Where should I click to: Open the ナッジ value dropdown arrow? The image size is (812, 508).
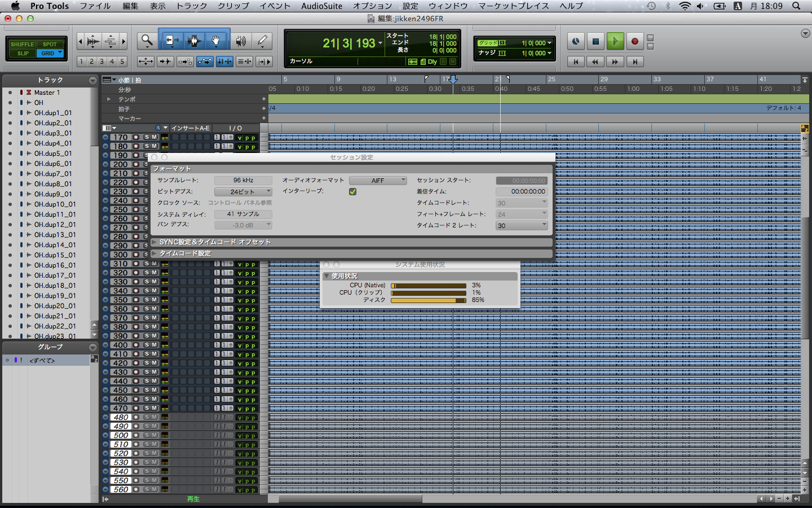(x=549, y=53)
